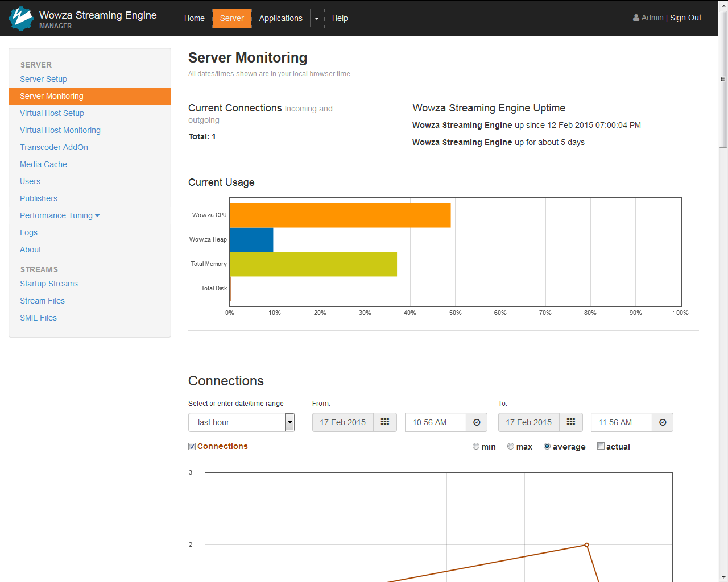Screen dimensions: 728x582
Task: Open the last hour date range dropdown
Action: (x=289, y=422)
